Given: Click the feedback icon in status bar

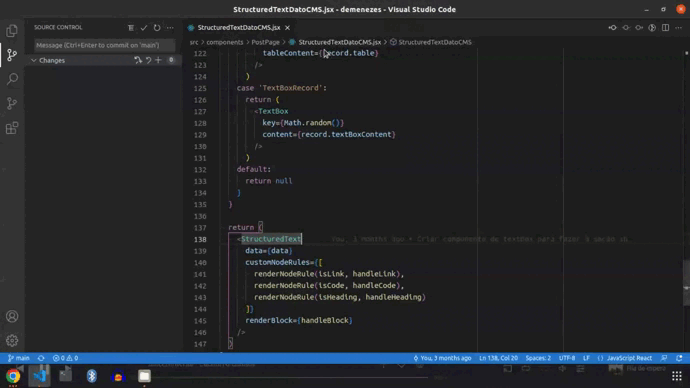Looking at the screenshot, I should (664, 358).
